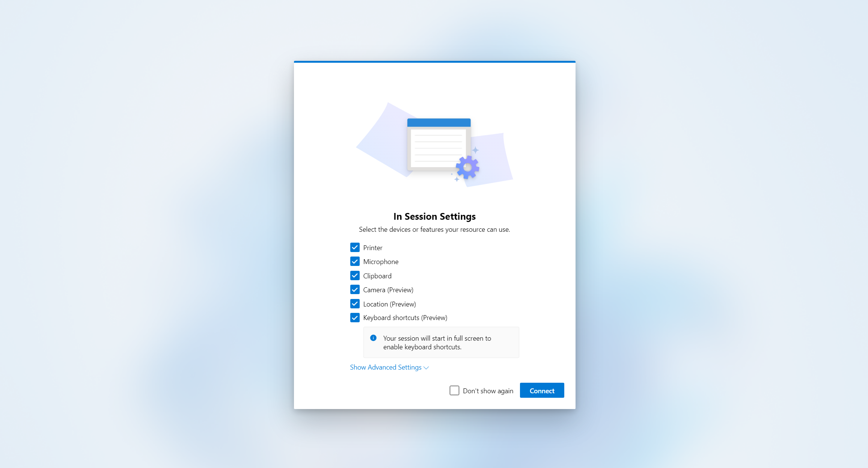Expand the Show Advanced Settings section
Image resolution: width=868 pixels, height=468 pixels.
389,367
